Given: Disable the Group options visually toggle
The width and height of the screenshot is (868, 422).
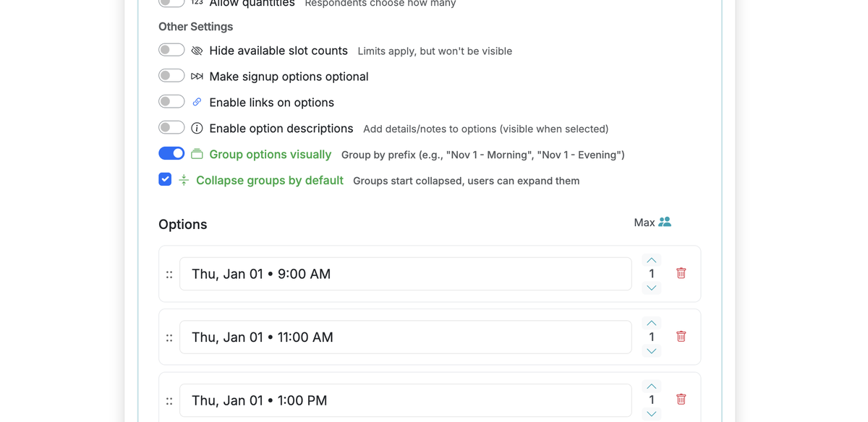Looking at the screenshot, I should click(171, 153).
